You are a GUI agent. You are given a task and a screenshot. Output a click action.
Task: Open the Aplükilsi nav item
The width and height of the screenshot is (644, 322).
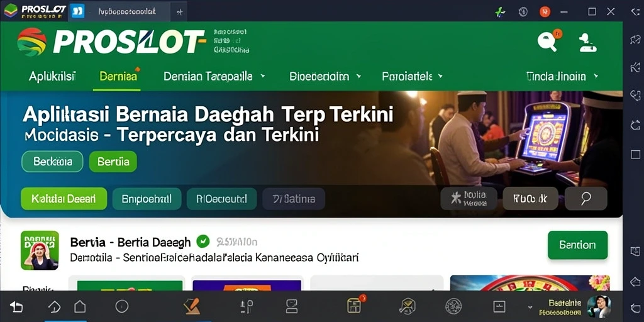[x=52, y=76]
